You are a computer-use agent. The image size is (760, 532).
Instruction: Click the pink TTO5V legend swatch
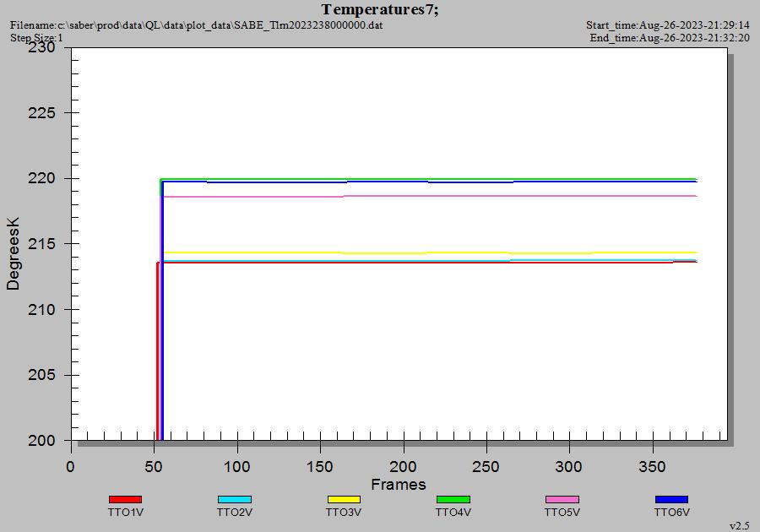point(562,499)
